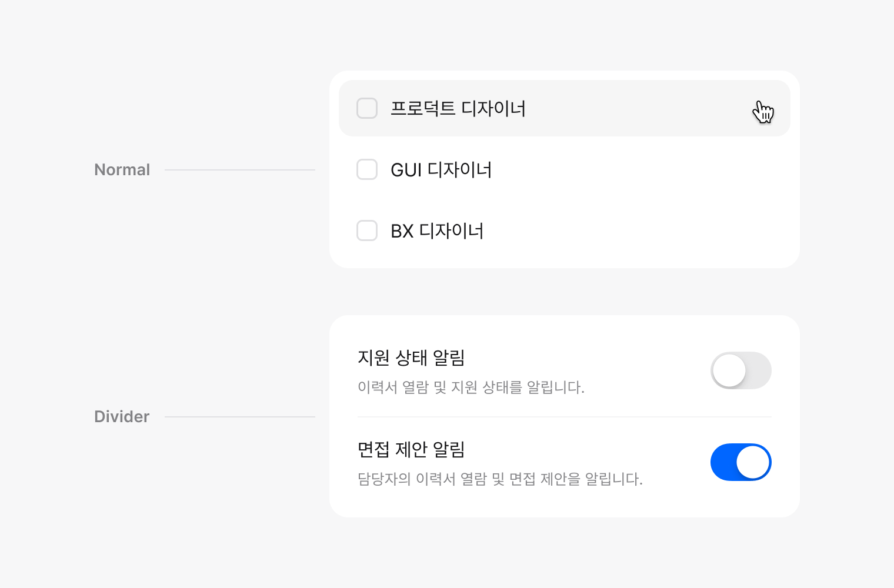The width and height of the screenshot is (894, 588).
Task: Click the 프로덕트 디자이너 label text
Action: (458, 109)
